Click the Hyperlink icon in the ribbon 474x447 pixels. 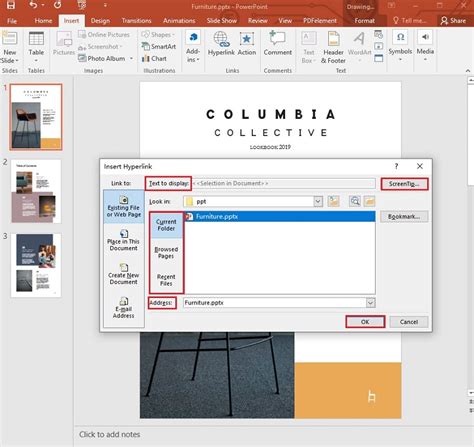tap(221, 43)
